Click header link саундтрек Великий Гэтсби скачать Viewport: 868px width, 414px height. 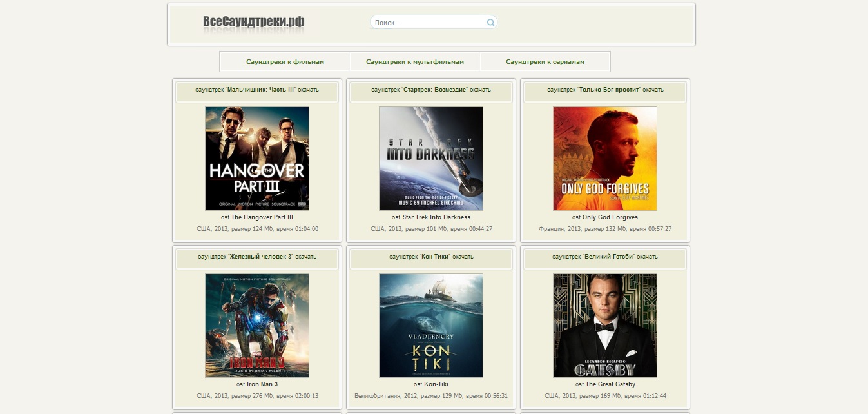(605, 257)
